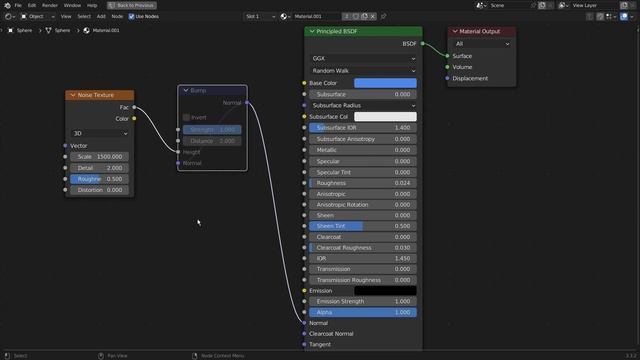Open the 3D dimensions dropdown on Noise Texture

click(100, 133)
